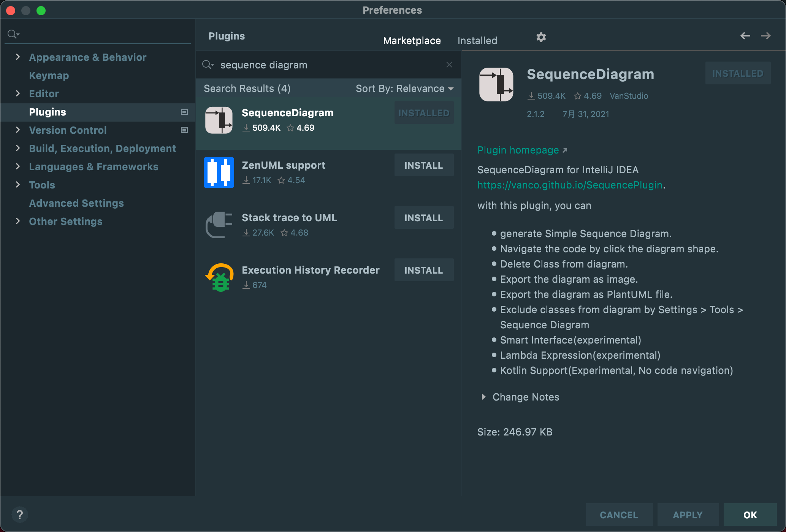Click the plugins settings gear icon
This screenshot has height=532, width=786.
tap(541, 37)
